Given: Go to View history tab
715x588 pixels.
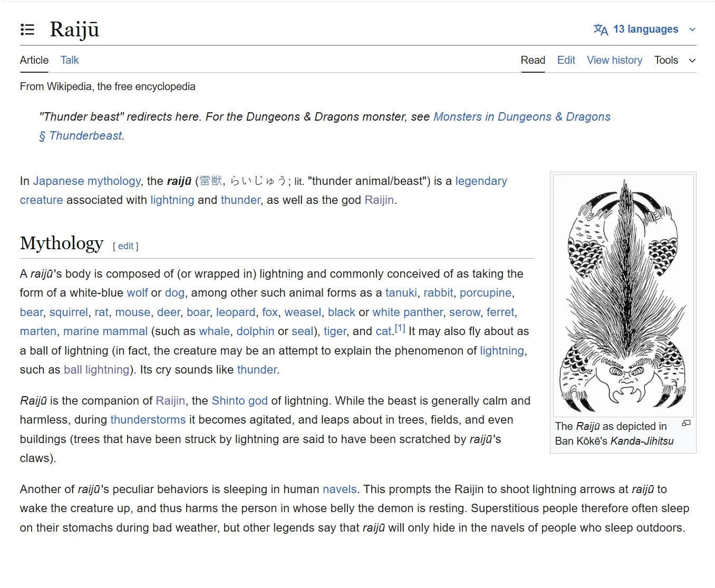Looking at the screenshot, I should (615, 60).
